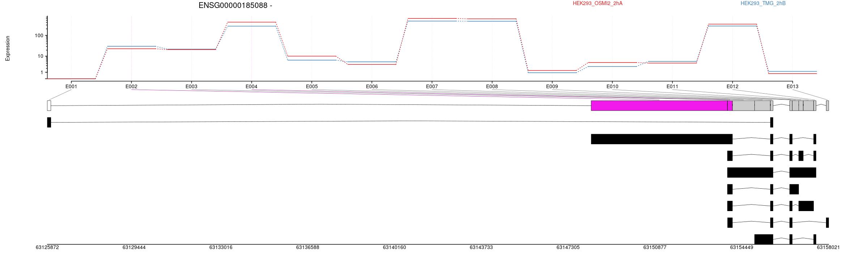Click the E006 exon bin label
The width and height of the screenshot is (868, 253).
(x=372, y=87)
